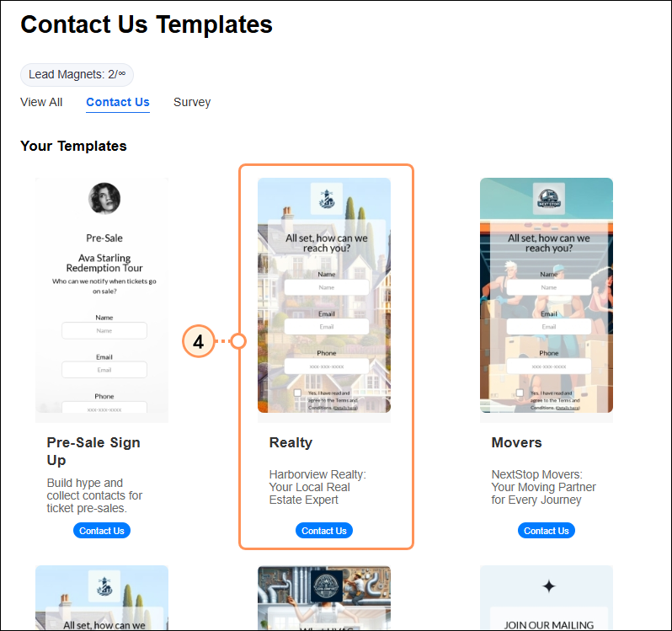Click the Name field in Realty template

tap(327, 287)
